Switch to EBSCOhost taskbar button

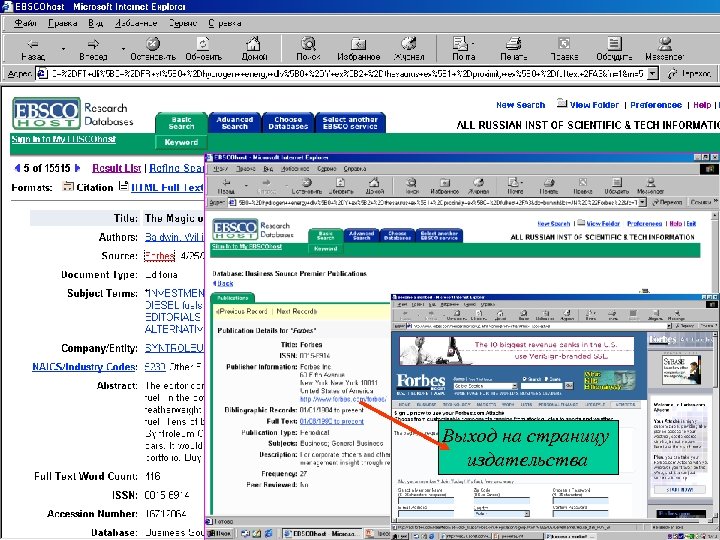pyautogui.click(x=320, y=534)
